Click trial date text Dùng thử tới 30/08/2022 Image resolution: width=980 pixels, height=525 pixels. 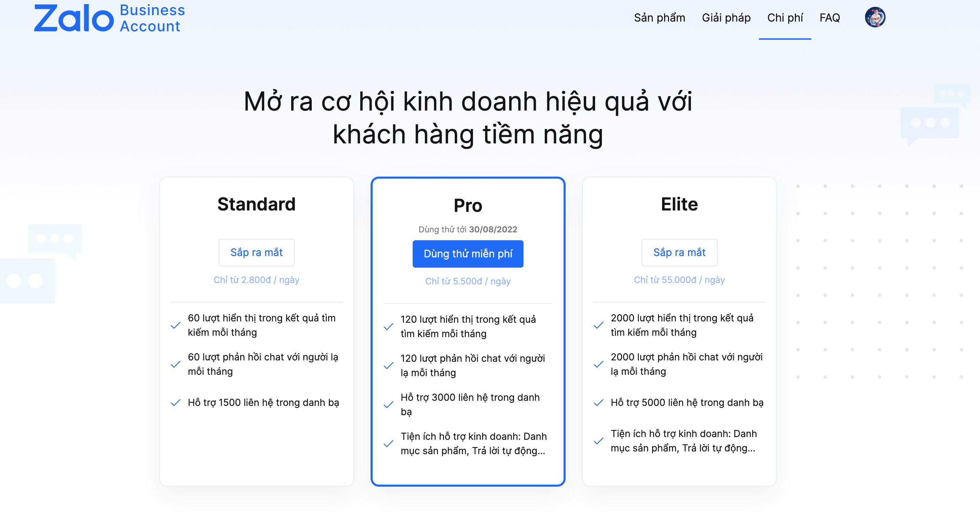tap(468, 229)
